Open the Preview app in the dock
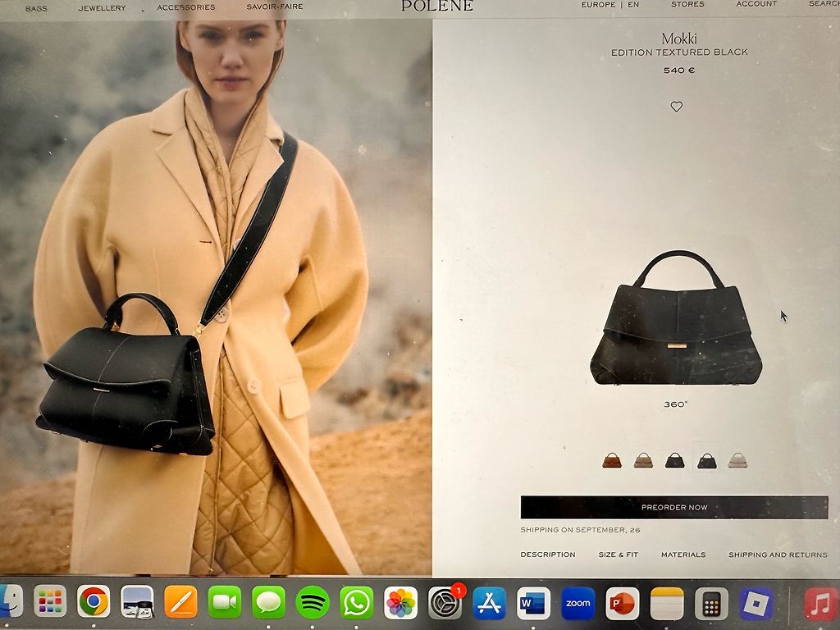The image size is (840, 630). point(137,601)
